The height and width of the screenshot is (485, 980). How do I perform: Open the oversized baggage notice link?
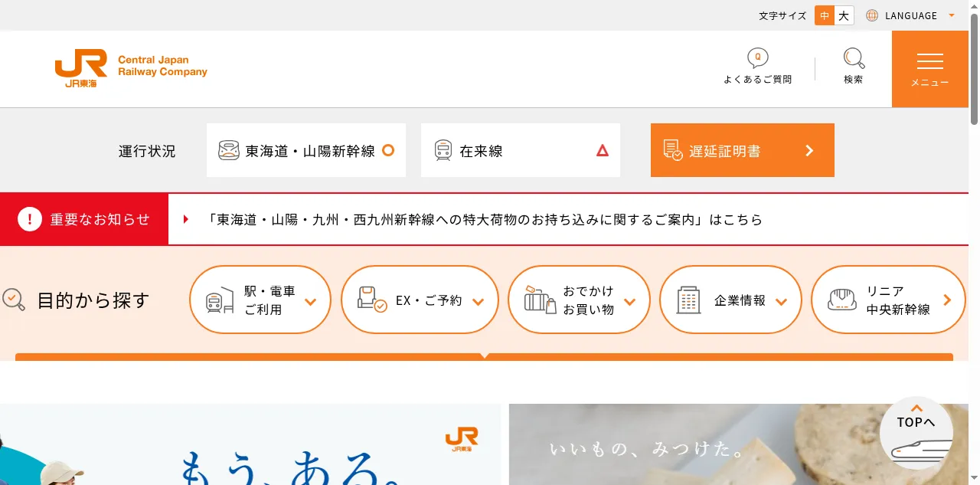pyautogui.click(x=485, y=219)
